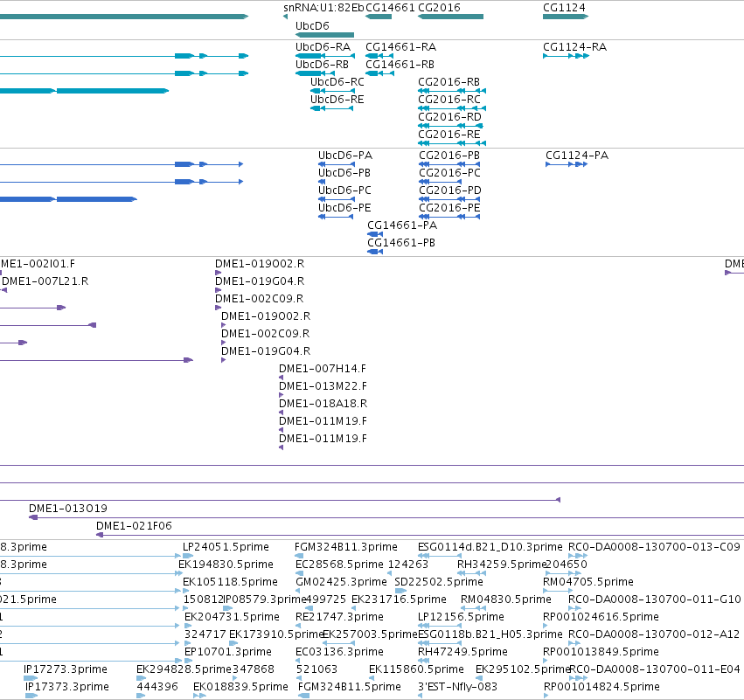This screenshot has height=700, width=744.
Task: Click the CG1124 gene label
Action: pos(564,8)
